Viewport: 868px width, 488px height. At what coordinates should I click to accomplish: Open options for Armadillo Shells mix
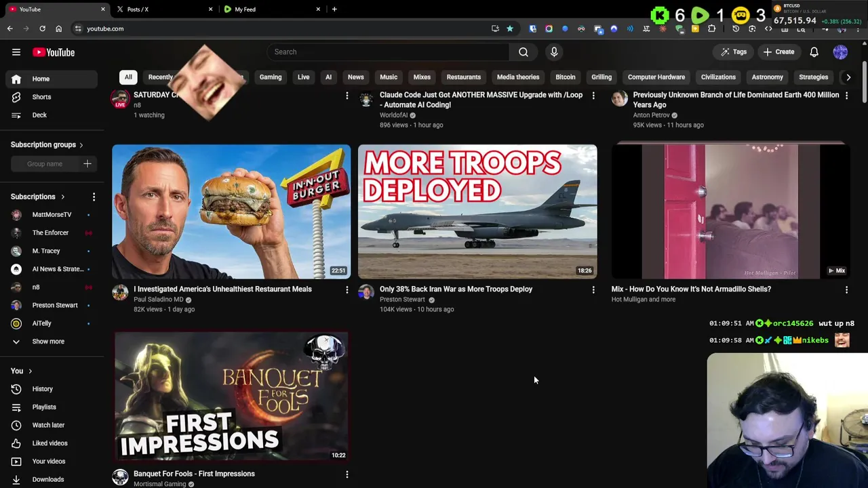[x=846, y=290]
